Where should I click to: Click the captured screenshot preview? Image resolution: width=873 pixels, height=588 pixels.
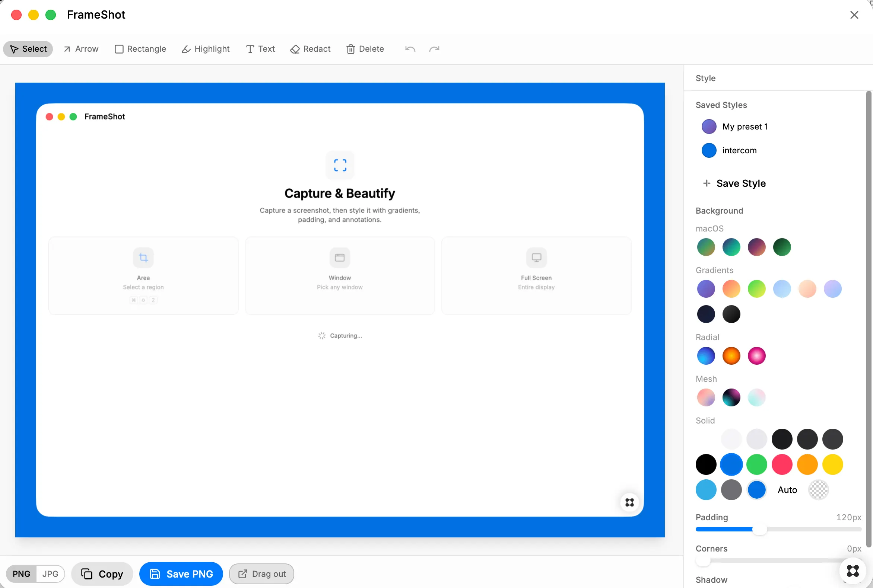coord(340,310)
